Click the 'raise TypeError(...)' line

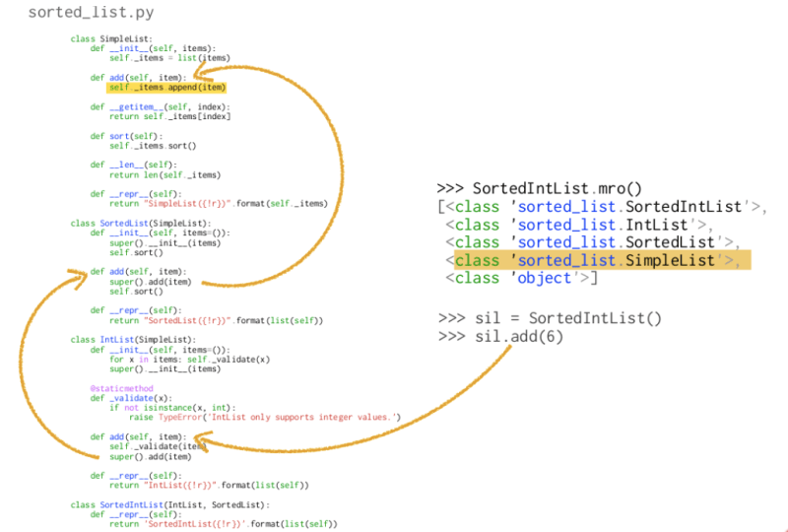coord(265,418)
